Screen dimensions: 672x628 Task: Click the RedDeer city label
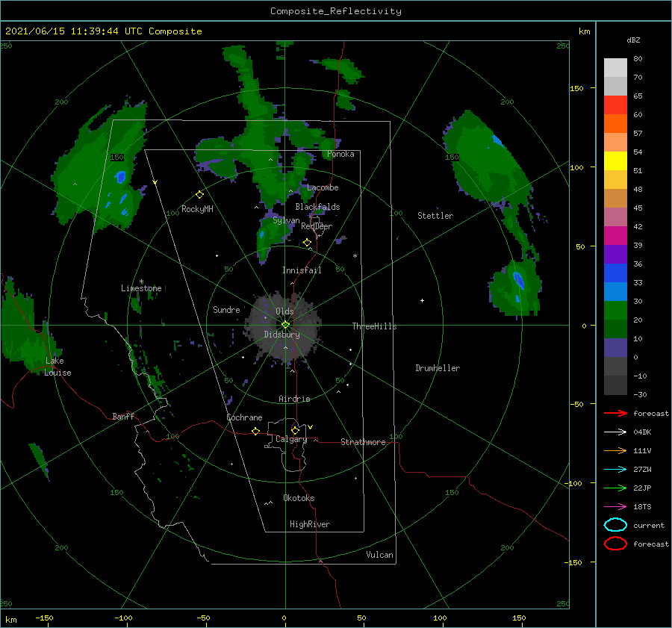click(317, 226)
